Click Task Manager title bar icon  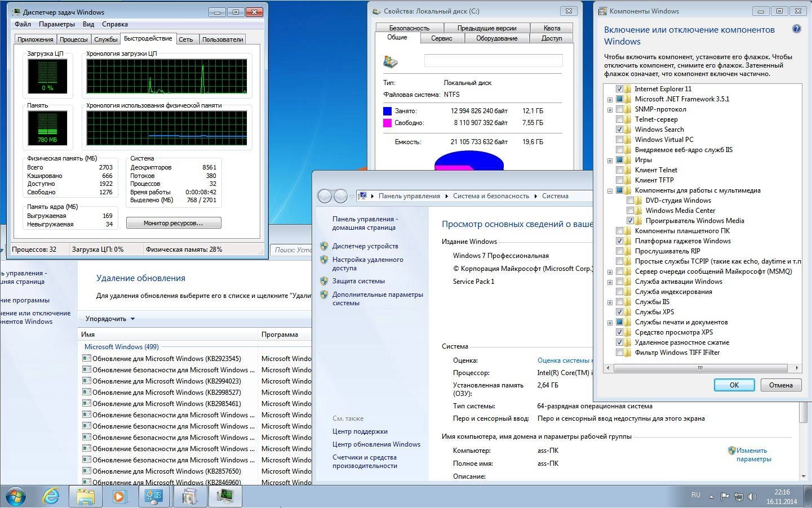coord(16,12)
